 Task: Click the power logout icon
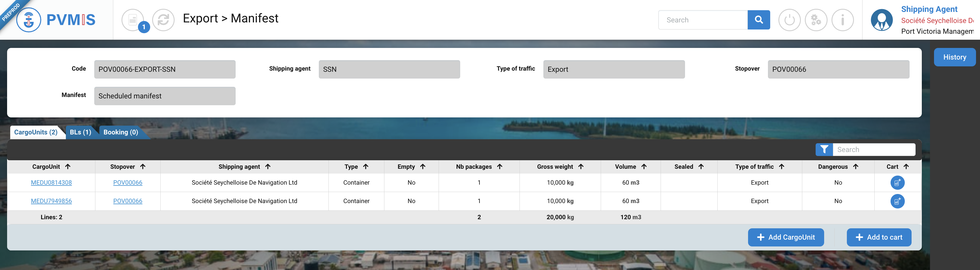point(789,20)
